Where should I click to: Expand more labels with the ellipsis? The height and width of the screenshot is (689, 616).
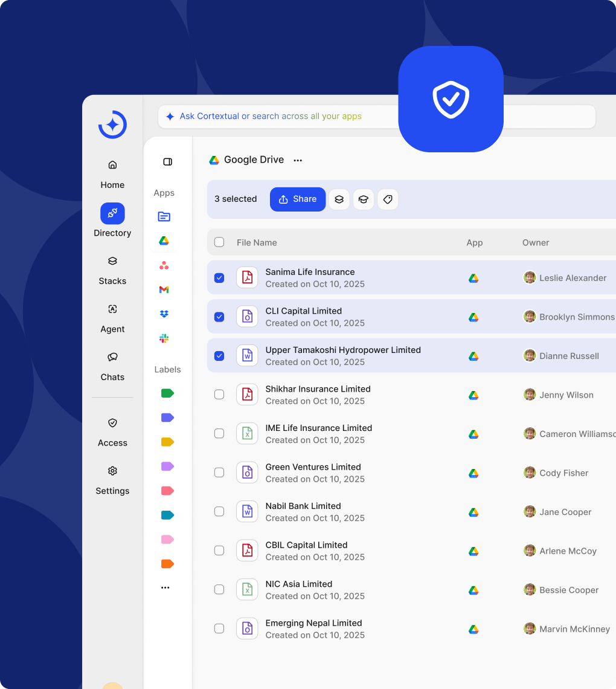tap(165, 587)
